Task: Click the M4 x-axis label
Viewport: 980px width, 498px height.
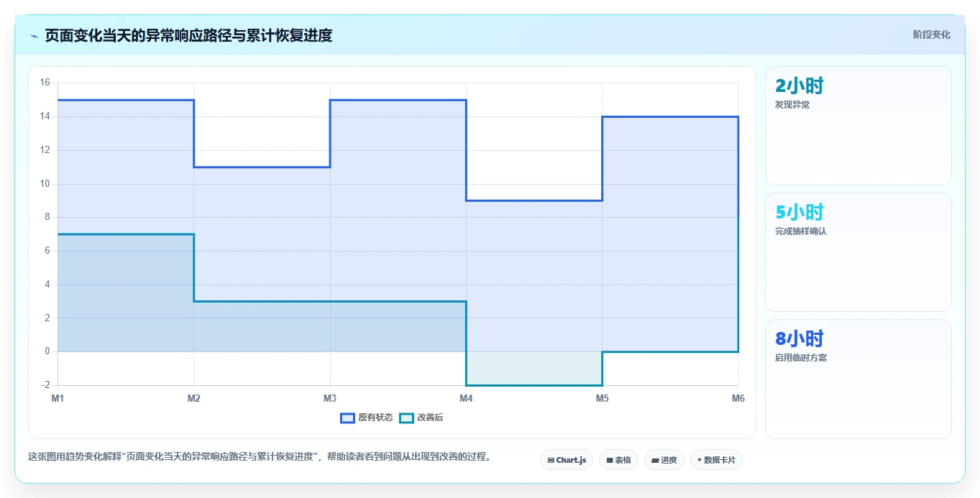Action: 466,398
